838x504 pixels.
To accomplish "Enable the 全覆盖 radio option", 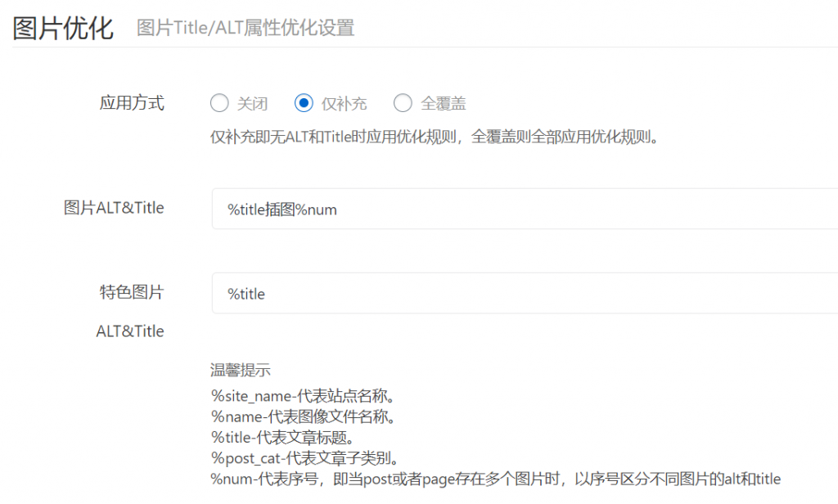I will (403, 102).
